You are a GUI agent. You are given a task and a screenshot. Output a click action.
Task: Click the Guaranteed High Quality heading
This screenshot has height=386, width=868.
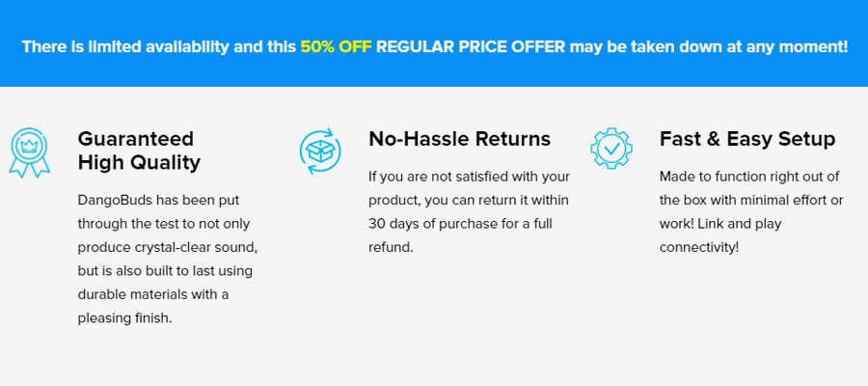tap(139, 151)
